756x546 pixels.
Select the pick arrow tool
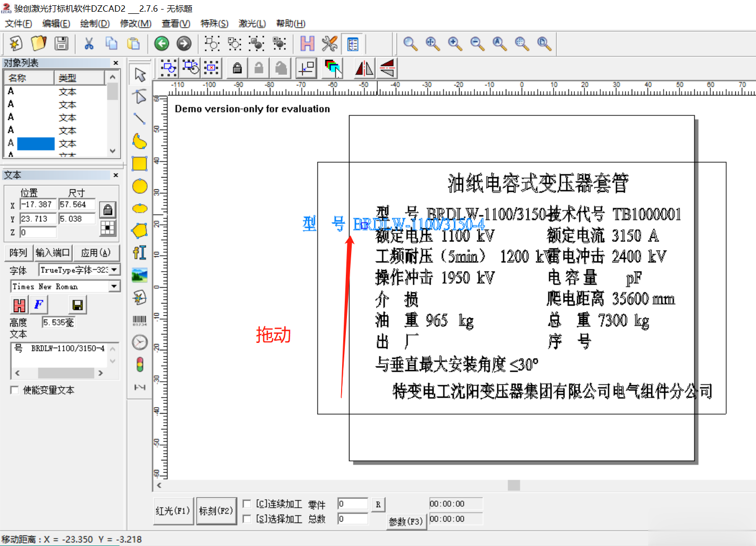[140, 74]
